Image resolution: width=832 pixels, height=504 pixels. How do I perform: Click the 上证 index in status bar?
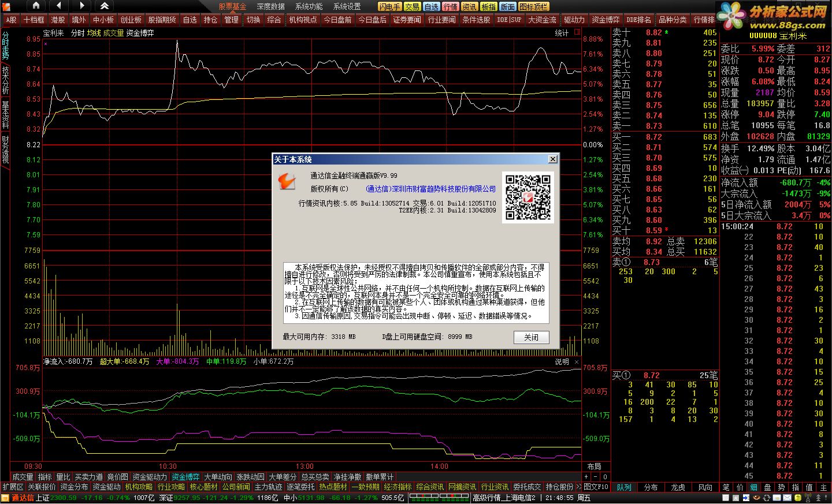click(43, 498)
